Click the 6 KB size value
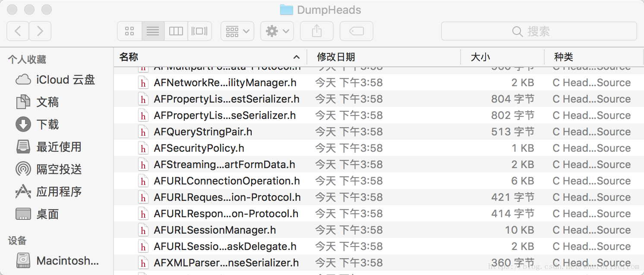The width and height of the screenshot is (644, 275). (523, 181)
